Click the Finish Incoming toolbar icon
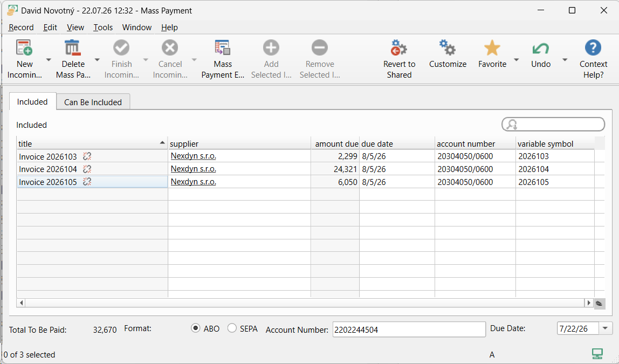The width and height of the screenshot is (619, 364). [121, 48]
